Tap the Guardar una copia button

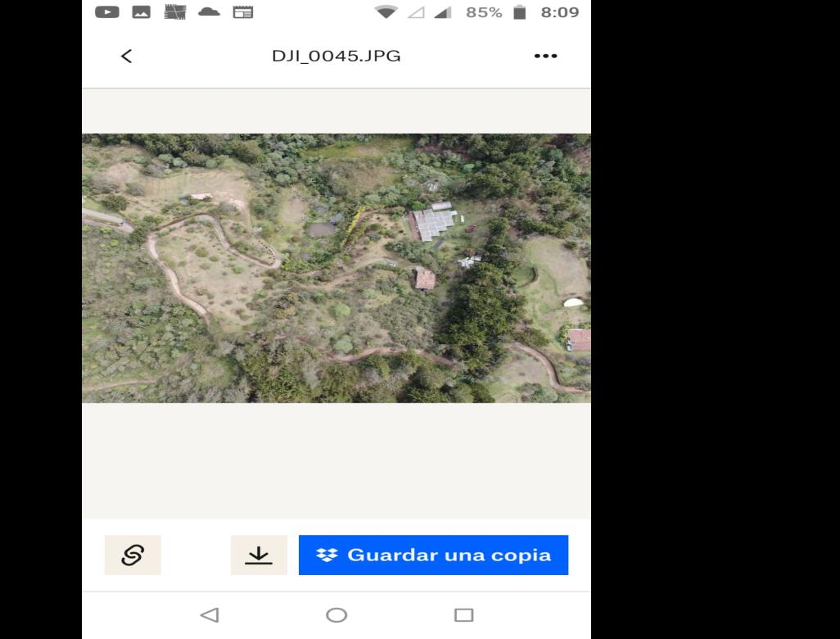433,555
